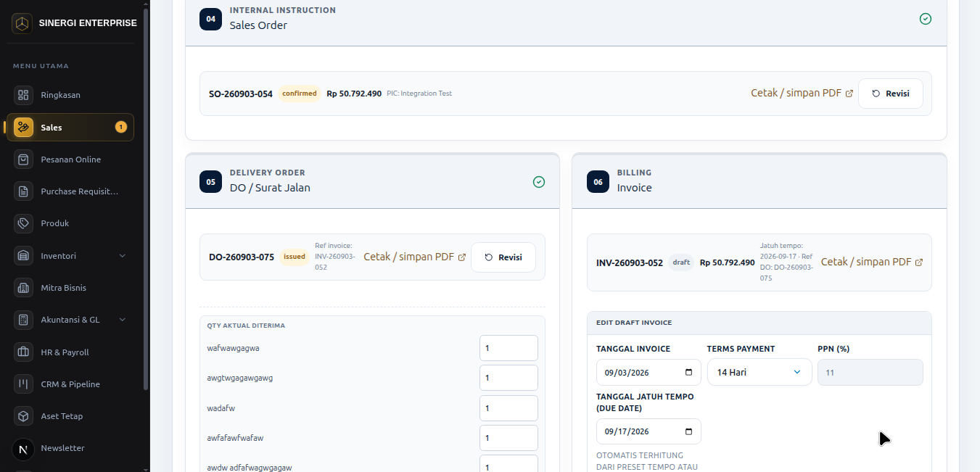
Task: Click external link icon beside INV-260903-052 PDF
Action: tap(919, 262)
